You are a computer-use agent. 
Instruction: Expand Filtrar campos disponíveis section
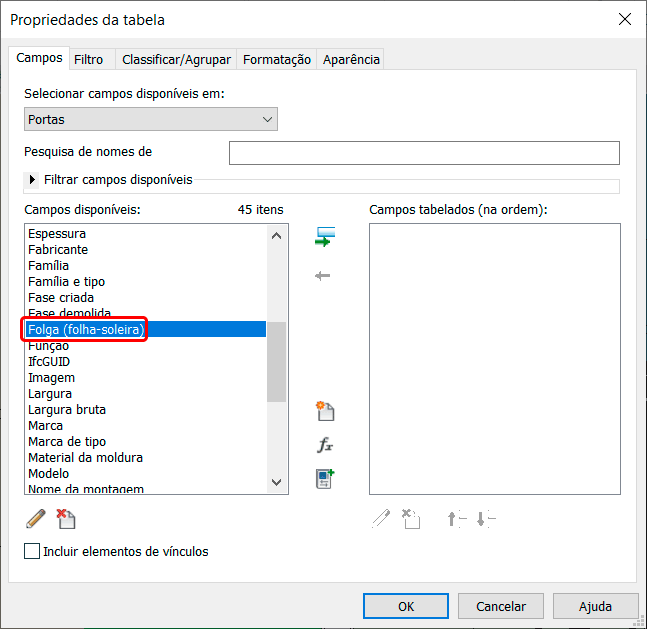33,180
